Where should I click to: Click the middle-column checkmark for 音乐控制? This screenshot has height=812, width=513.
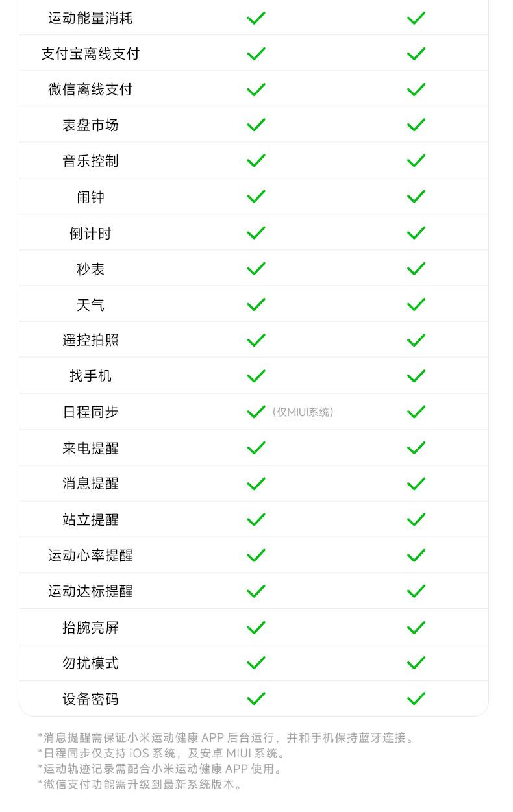(256, 160)
